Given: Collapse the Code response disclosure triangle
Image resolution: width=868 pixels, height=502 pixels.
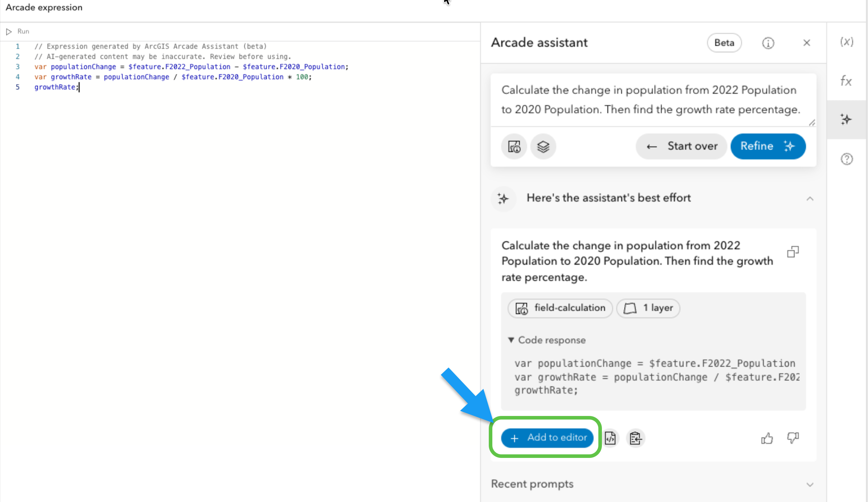Looking at the screenshot, I should pyautogui.click(x=511, y=340).
